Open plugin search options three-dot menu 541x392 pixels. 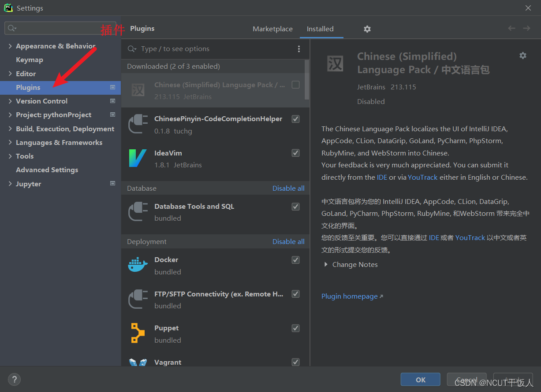[299, 49]
